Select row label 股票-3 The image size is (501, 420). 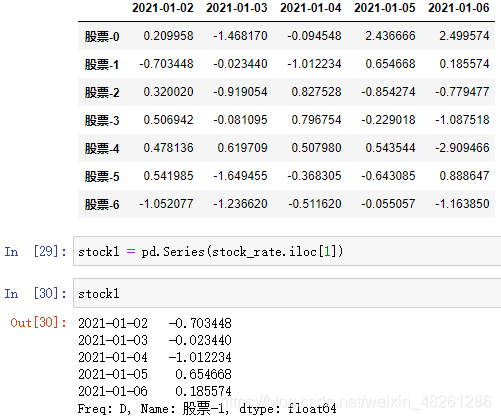[x=102, y=120]
